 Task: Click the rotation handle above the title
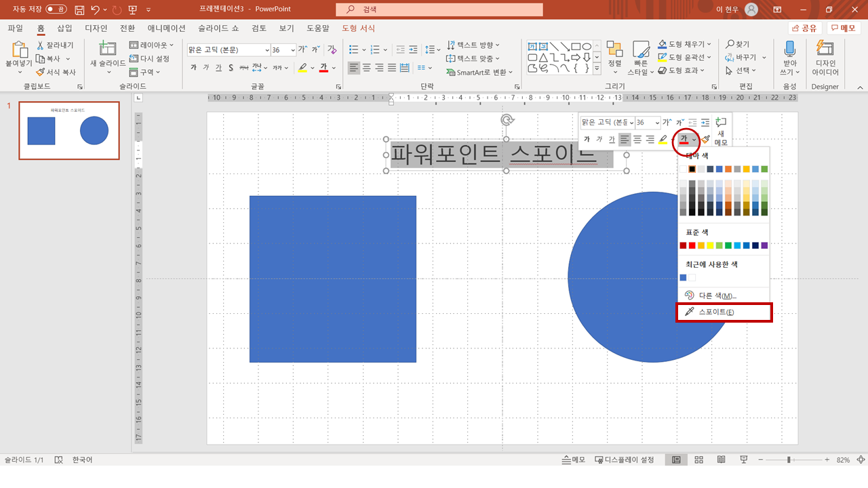(506, 120)
